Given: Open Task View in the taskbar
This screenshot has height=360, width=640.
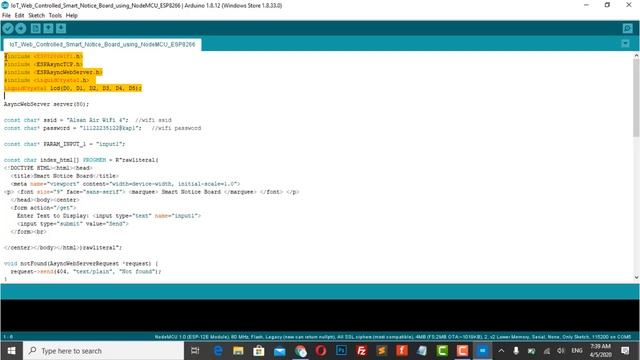Looking at the screenshot, I should [195, 351].
